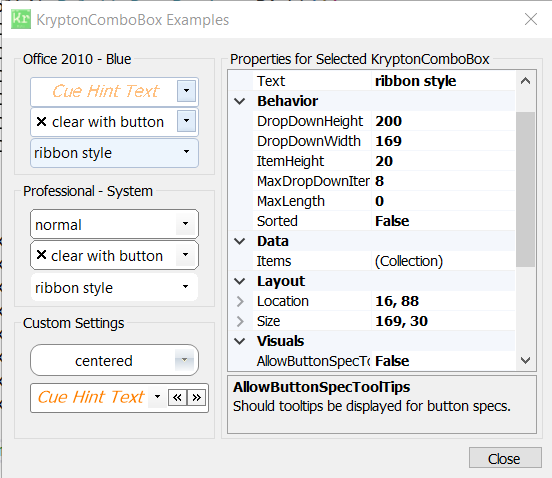552x478 pixels.
Task: Open Professional System ribbon style dropdown arrow
Action: 186,287
